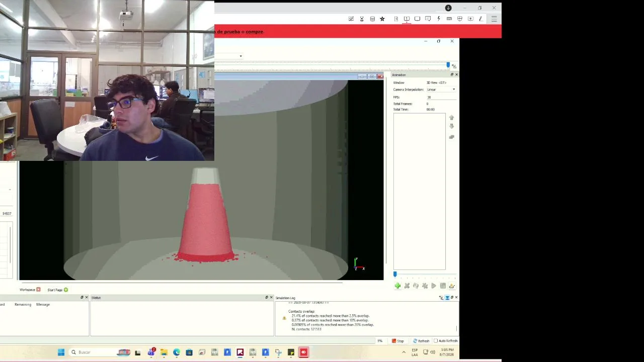The width and height of the screenshot is (644, 362).
Task: Click the taskbar Buscar search box
Action: (x=100, y=352)
